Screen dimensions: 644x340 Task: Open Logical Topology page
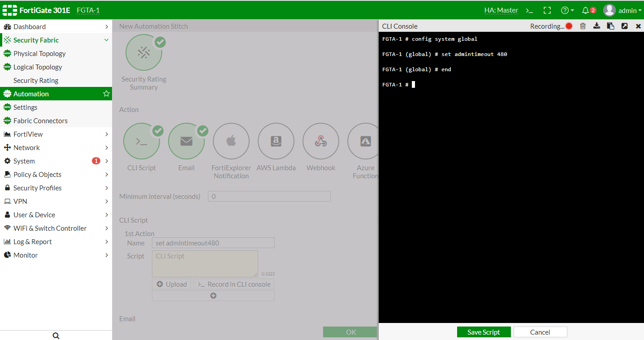pyautogui.click(x=56, y=67)
